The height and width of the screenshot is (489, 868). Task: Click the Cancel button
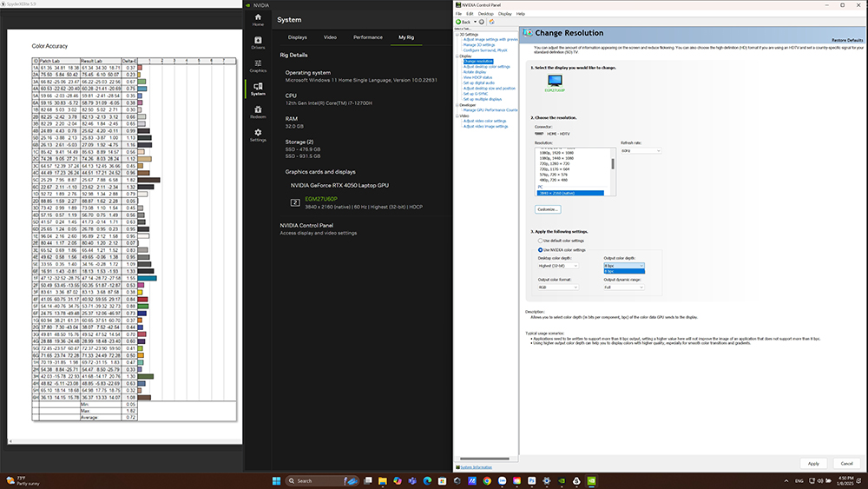pyautogui.click(x=847, y=464)
